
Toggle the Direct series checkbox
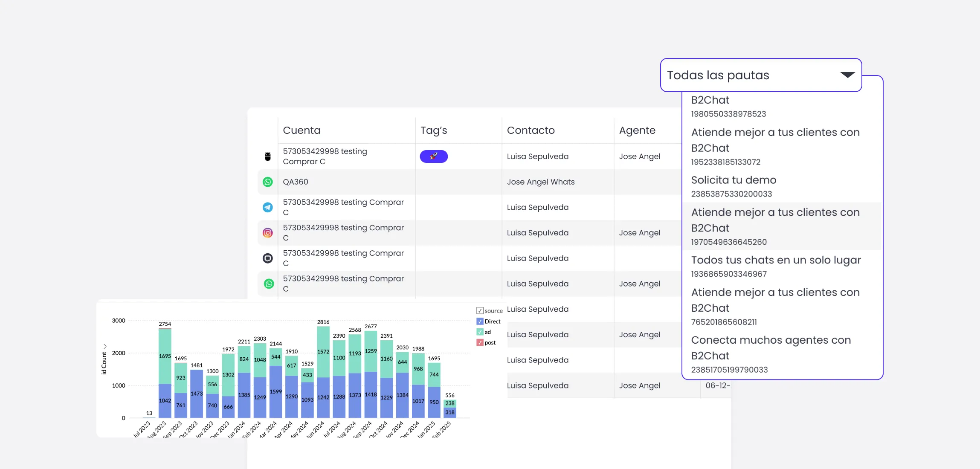[480, 321]
